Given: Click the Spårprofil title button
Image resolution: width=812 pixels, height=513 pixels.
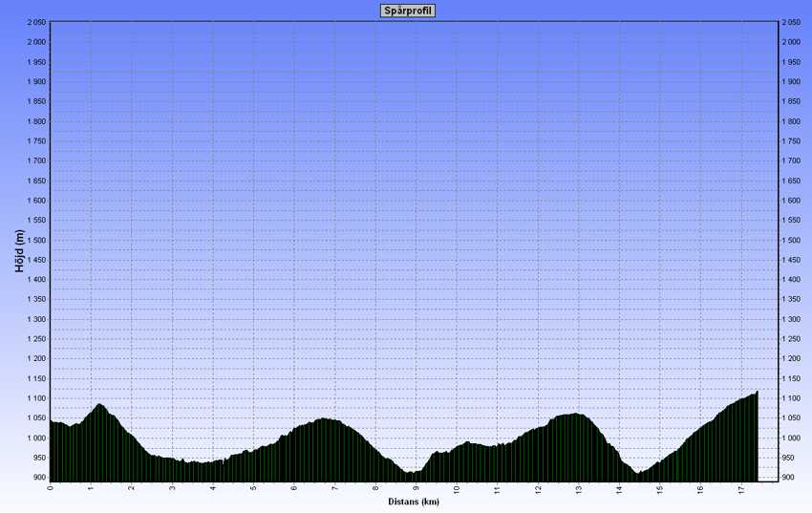Looking at the screenshot, I should (x=408, y=11).
